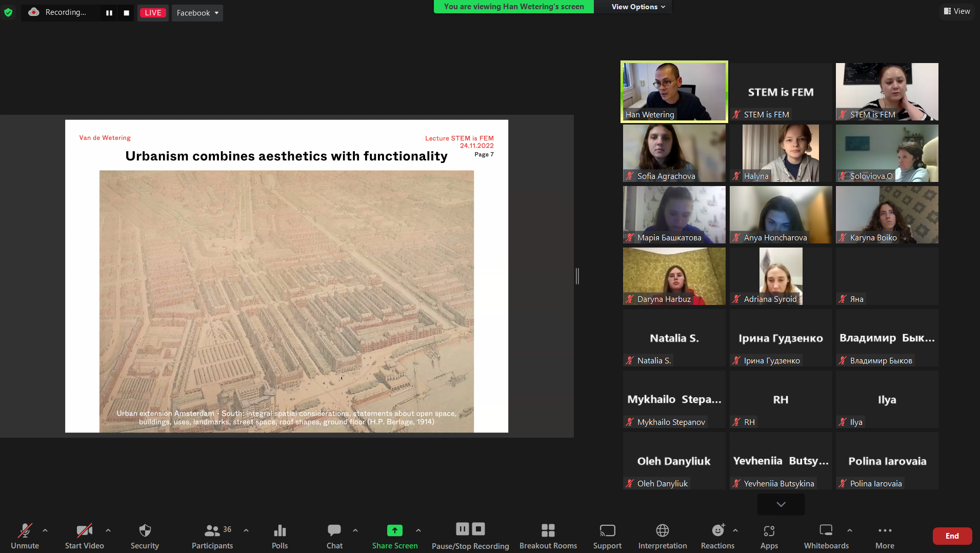Select the Mykhailo Stepanov participant tile
Image resolution: width=980 pixels, height=553 pixels.
click(674, 399)
